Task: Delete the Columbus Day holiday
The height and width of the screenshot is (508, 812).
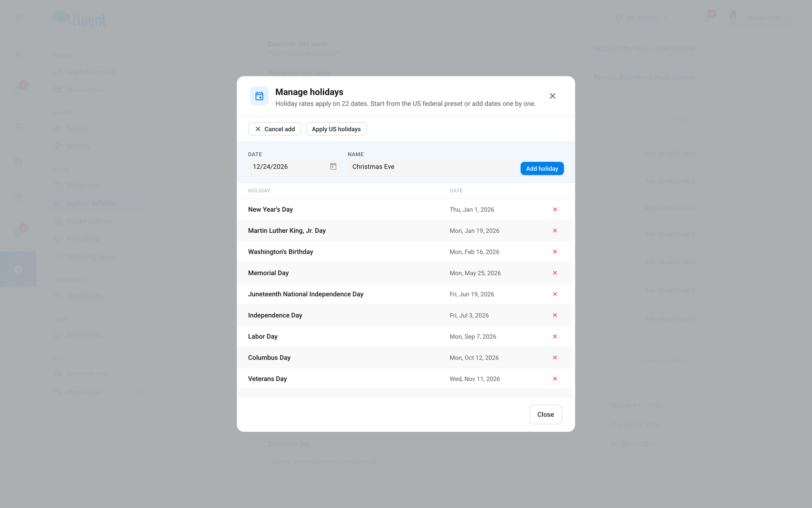Action: click(555, 357)
